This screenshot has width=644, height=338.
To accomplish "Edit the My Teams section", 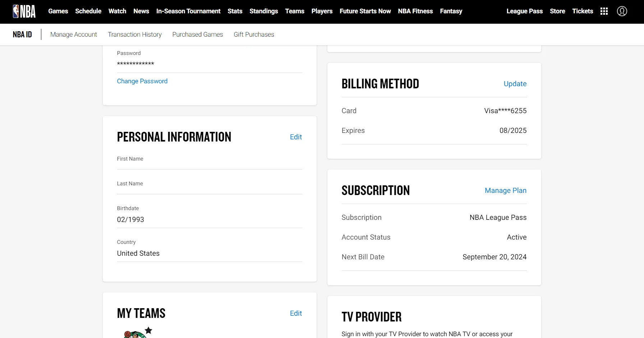I will tap(296, 313).
